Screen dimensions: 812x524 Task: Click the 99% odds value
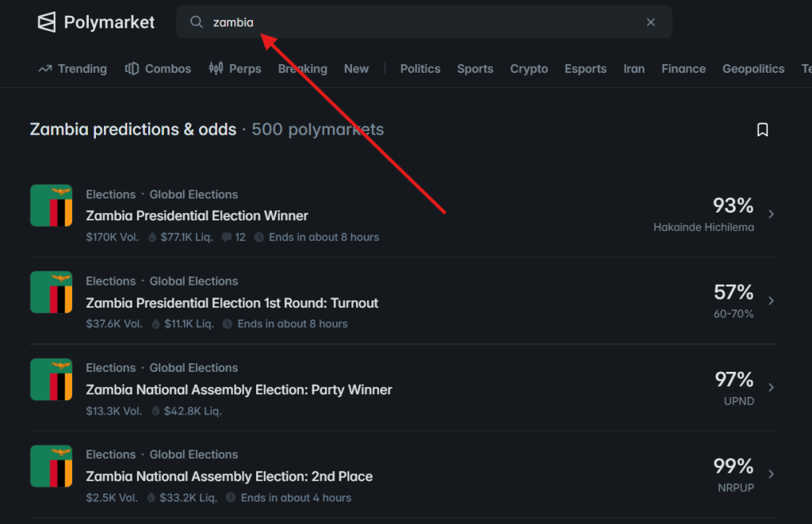733,466
